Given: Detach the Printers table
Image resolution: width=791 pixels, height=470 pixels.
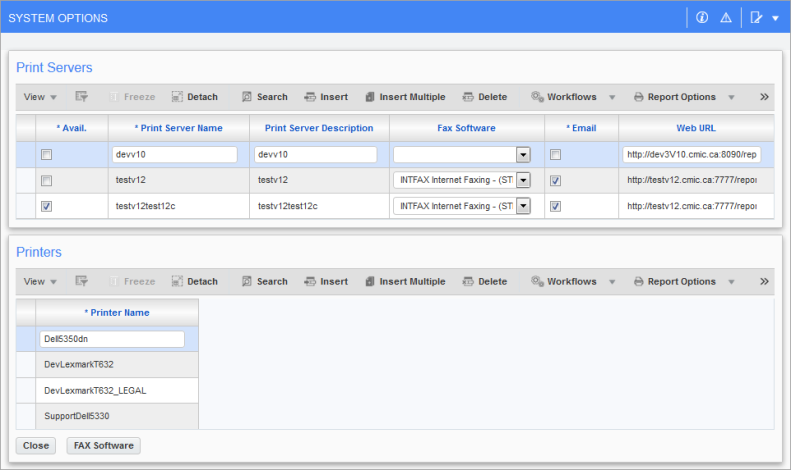Looking at the screenshot, I should [x=195, y=281].
